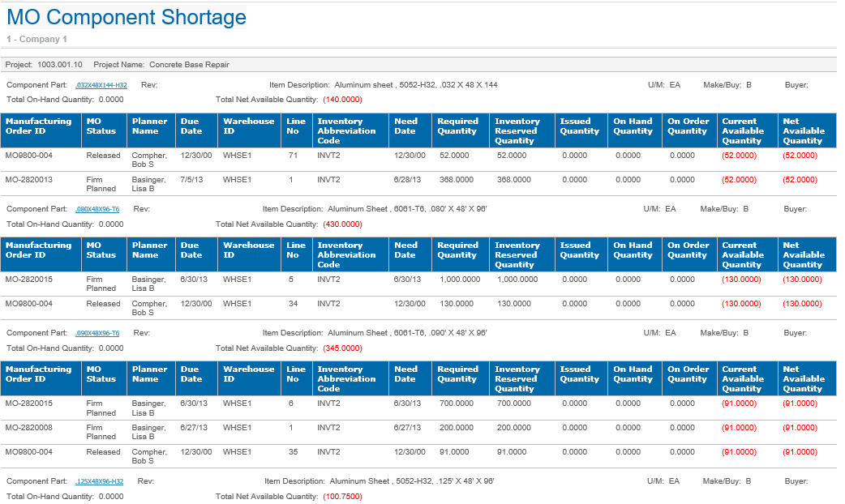The height and width of the screenshot is (504, 845).
Task: Click required quantity value 368.0000
Action: click(457, 180)
